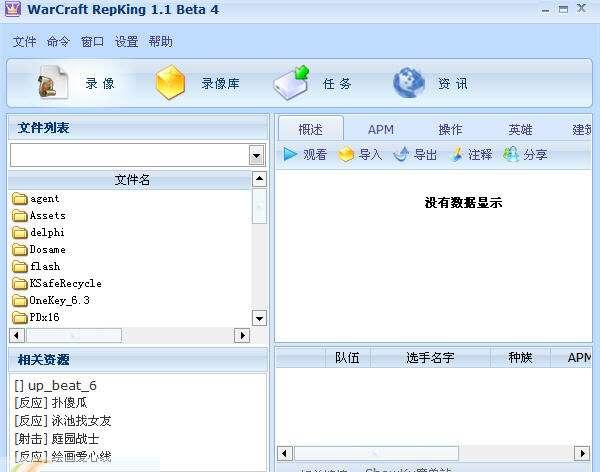Select the KSafeRecycle folder in file list
This screenshot has width=600, height=472.
coord(65,283)
